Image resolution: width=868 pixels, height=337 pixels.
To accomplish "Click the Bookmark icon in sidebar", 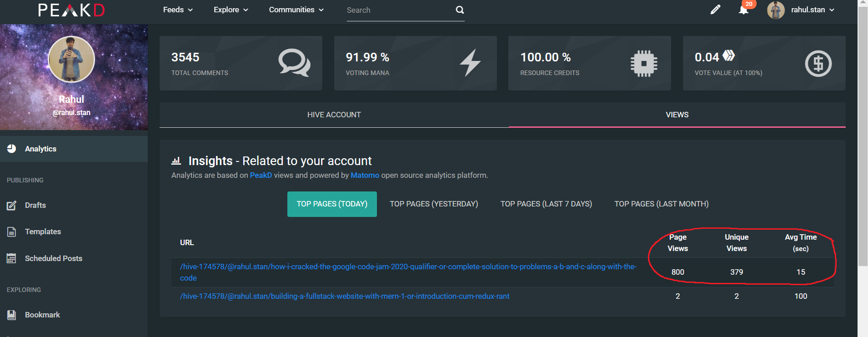I will point(12,315).
